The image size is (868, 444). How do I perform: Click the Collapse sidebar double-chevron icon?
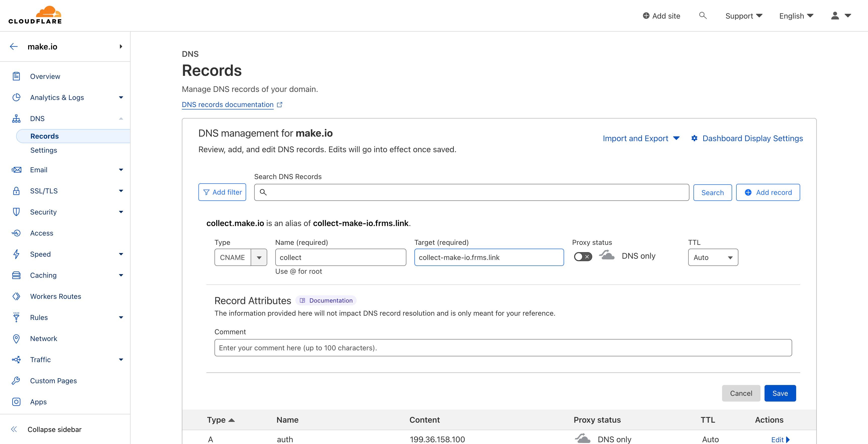14,429
